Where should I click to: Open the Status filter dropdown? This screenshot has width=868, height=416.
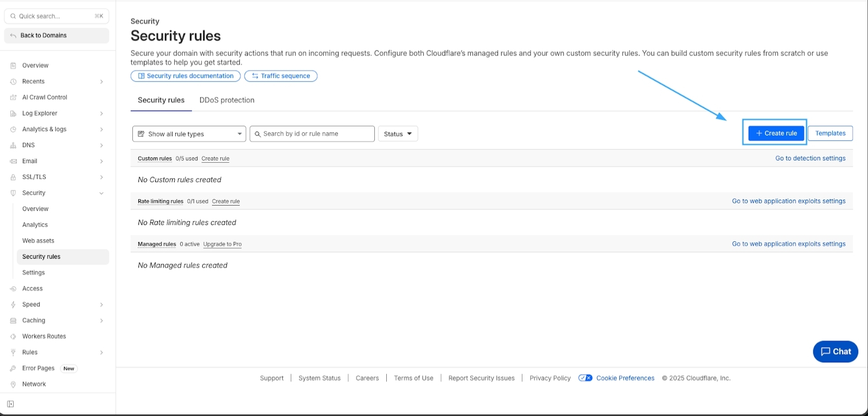tap(398, 134)
